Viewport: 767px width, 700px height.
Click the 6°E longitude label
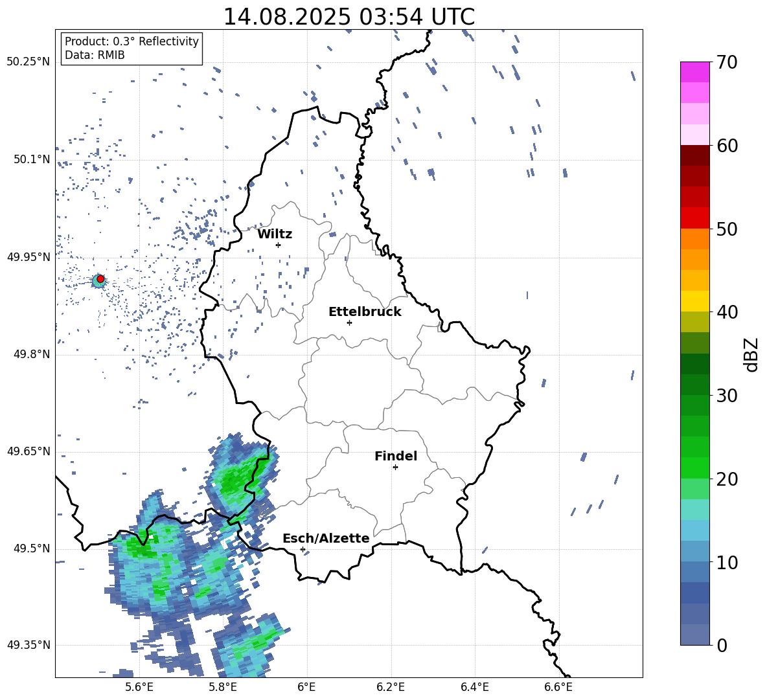(x=306, y=687)
